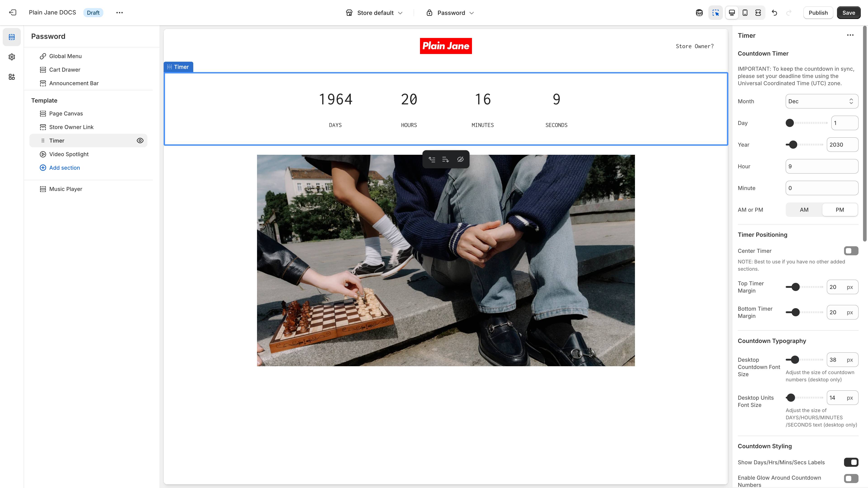The height and width of the screenshot is (488, 868).
Task: Switch to desktop preview mode
Action: [x=731, y=12]
